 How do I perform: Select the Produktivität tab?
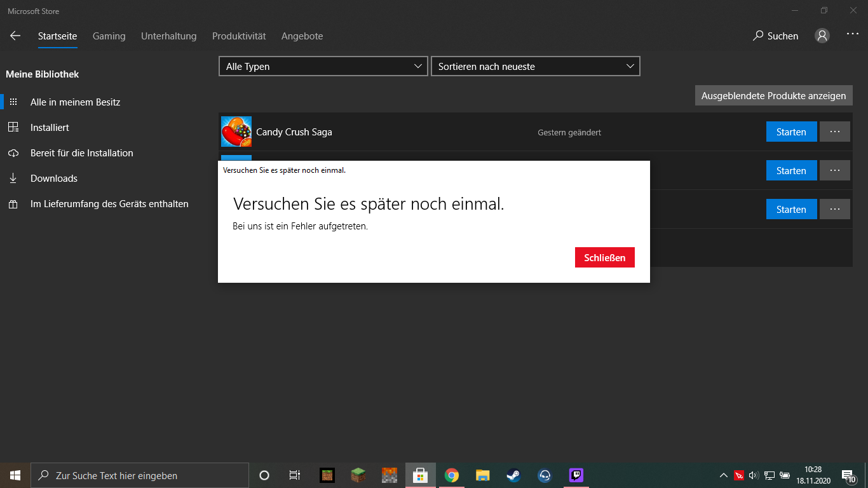[x=239, y=36]
